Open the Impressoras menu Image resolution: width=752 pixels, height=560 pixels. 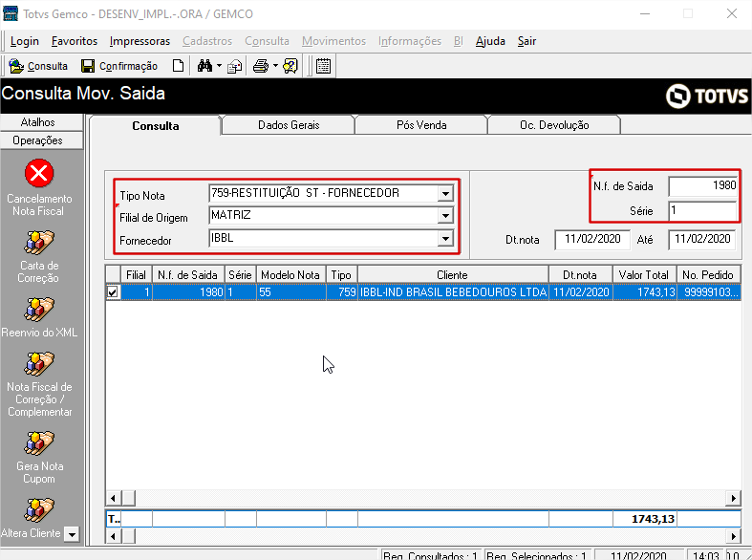click(x=140, y=41)
